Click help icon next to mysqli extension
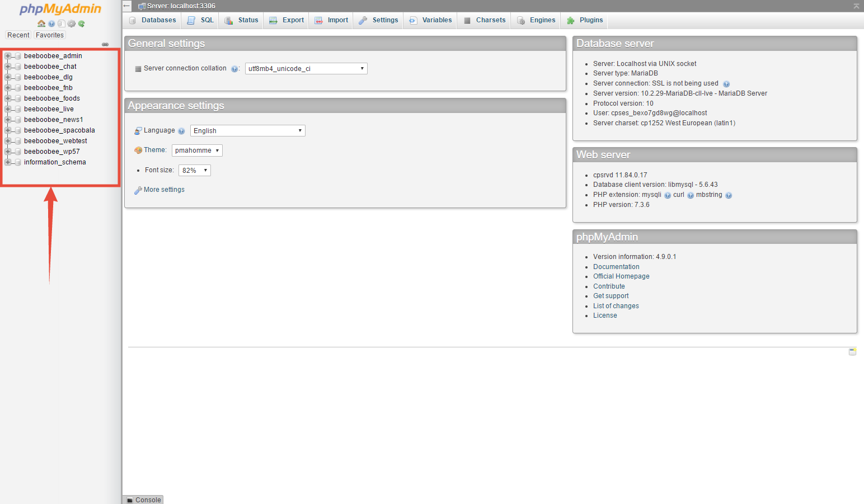The image size is (864, 504). pos(668,195)
